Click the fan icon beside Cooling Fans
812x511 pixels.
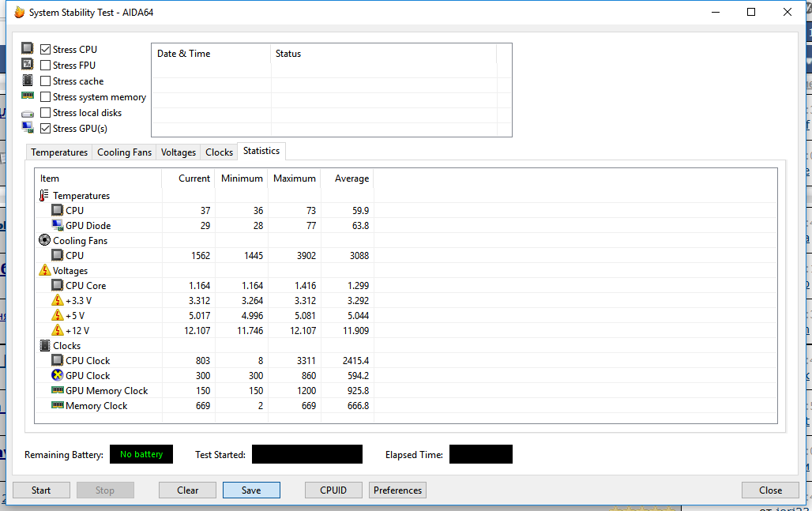point(44,241)
